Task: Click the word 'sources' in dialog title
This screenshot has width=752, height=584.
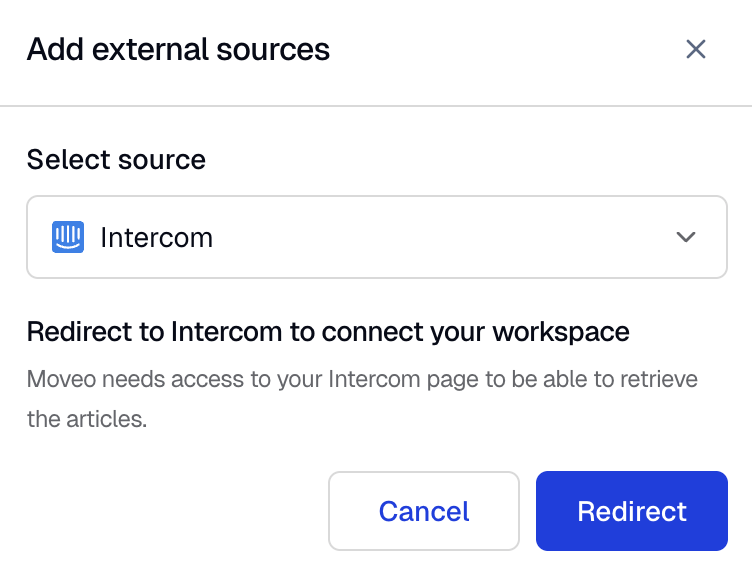Action: [273, 50]
